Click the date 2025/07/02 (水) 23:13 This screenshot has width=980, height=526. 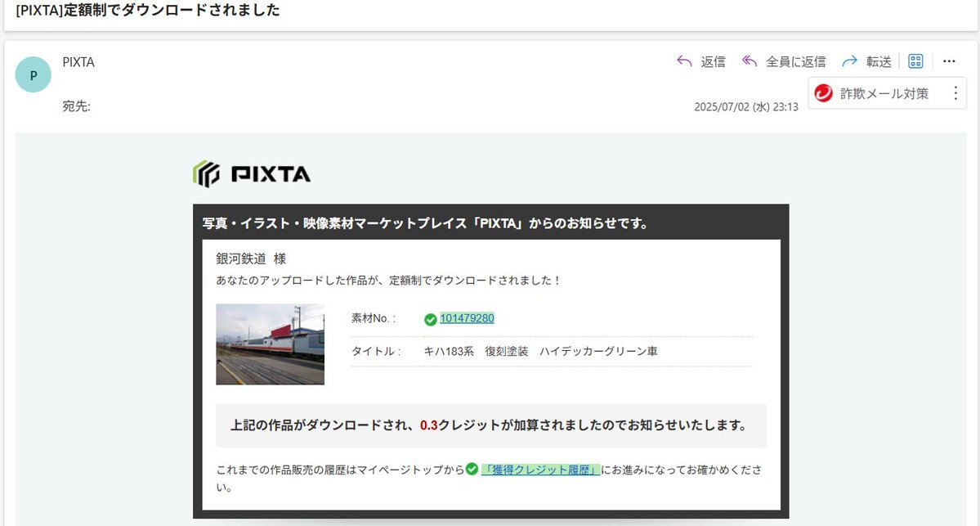pos(746,107)
